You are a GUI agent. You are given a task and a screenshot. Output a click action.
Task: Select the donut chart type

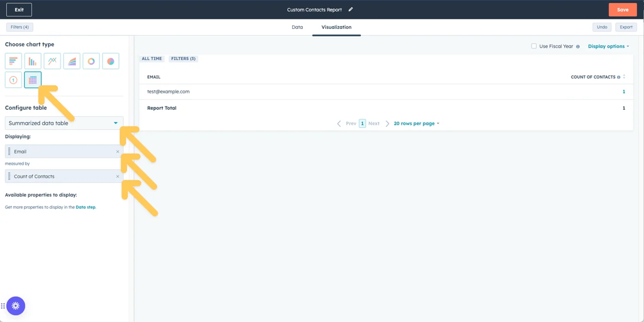pyautogui.click(x=91, y=61)
